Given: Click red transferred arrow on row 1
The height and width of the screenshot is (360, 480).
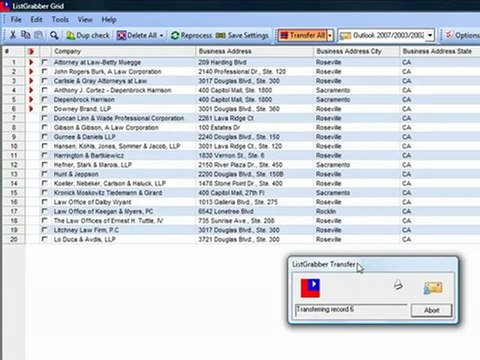Looking at the screenshot, I should 31,62.
